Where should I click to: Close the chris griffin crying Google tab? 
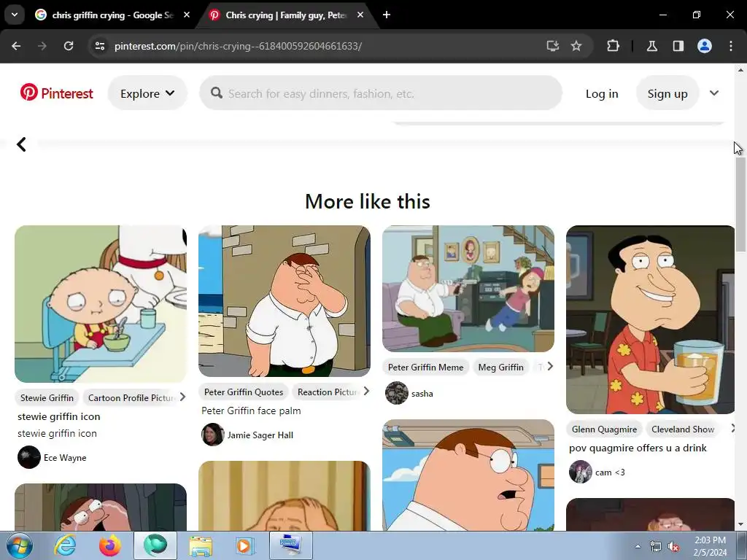187,15
